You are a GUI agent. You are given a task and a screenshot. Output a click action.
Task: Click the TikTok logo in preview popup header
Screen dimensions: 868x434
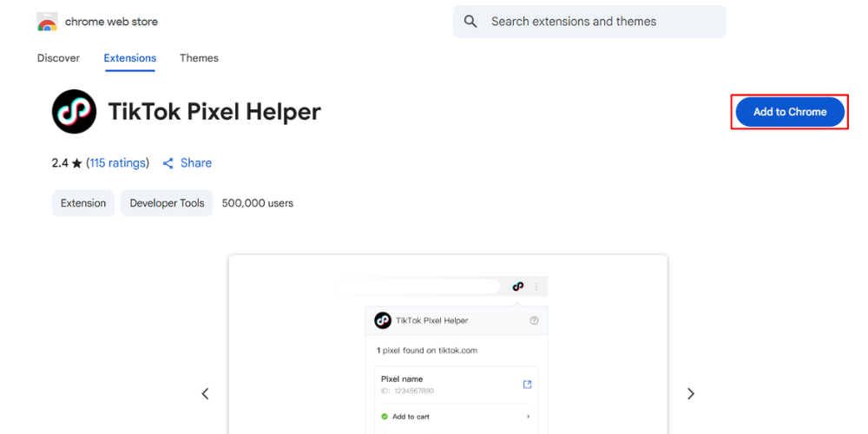(x=383, y=320)
